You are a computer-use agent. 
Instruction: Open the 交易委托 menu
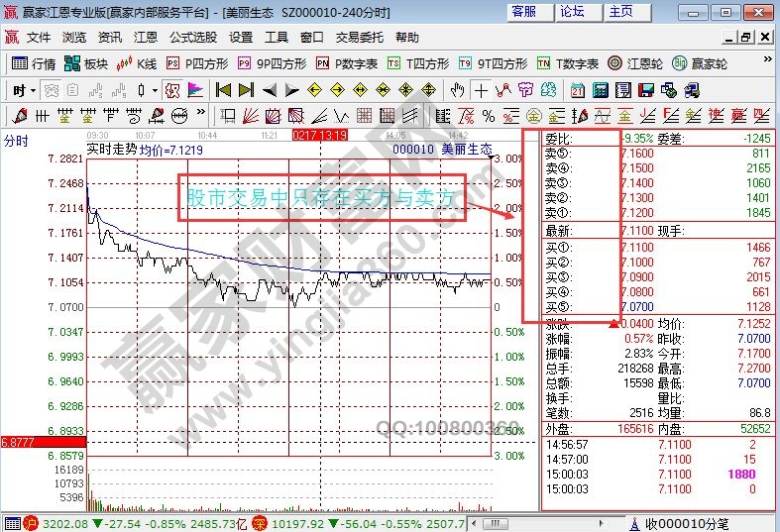pyautogui.click(x=361, y=38)
